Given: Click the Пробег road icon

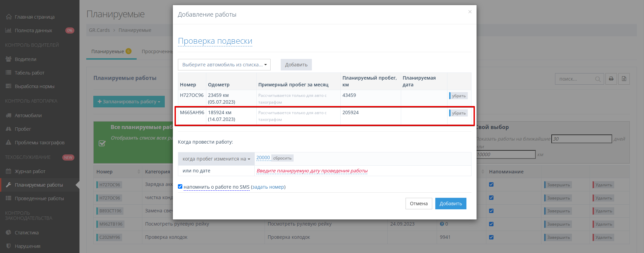Looking at the screenshot, I should [x=8, y=129].
